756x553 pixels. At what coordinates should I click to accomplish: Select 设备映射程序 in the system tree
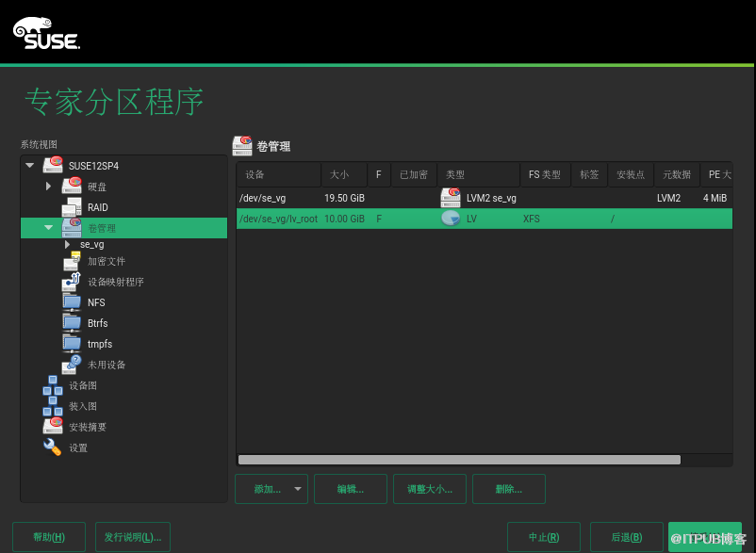tap(116, 282)
